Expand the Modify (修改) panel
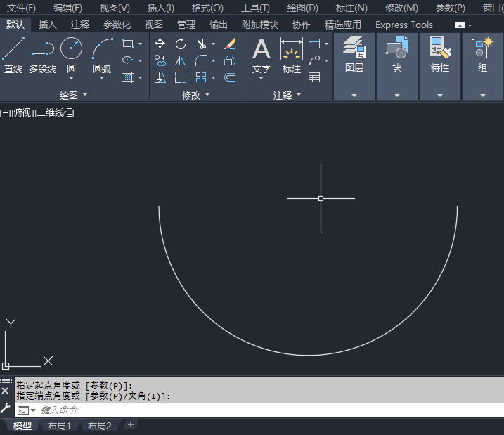 coord(195,95)
